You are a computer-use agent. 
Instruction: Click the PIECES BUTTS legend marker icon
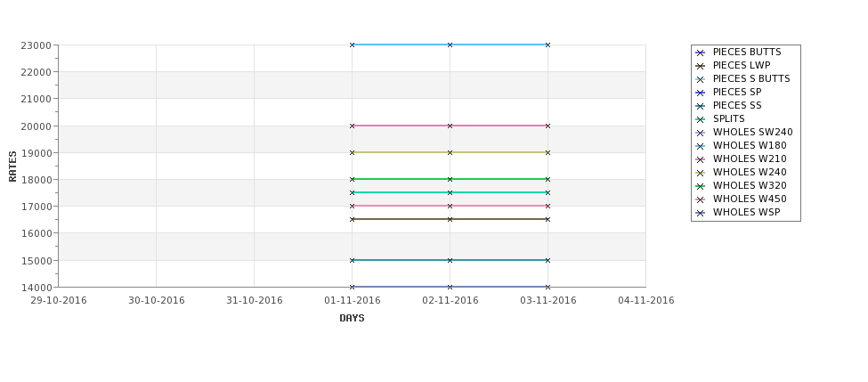(701, 53)
